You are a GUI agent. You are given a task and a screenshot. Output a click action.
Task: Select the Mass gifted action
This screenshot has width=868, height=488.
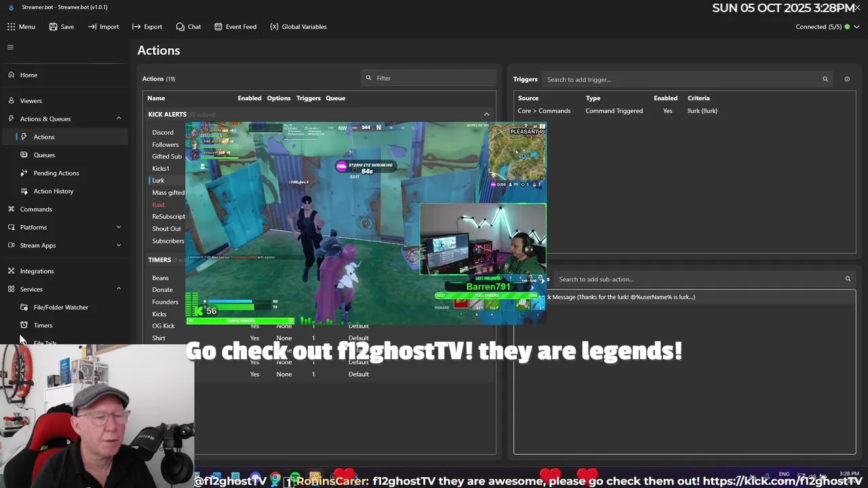point(168,192)
